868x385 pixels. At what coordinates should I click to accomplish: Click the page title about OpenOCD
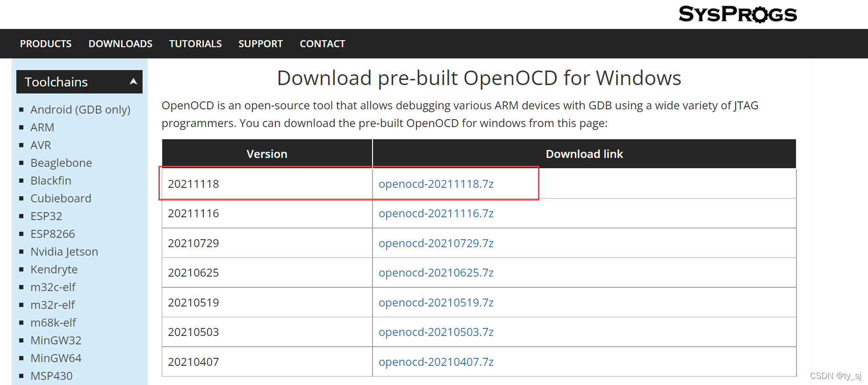[479, 78]
